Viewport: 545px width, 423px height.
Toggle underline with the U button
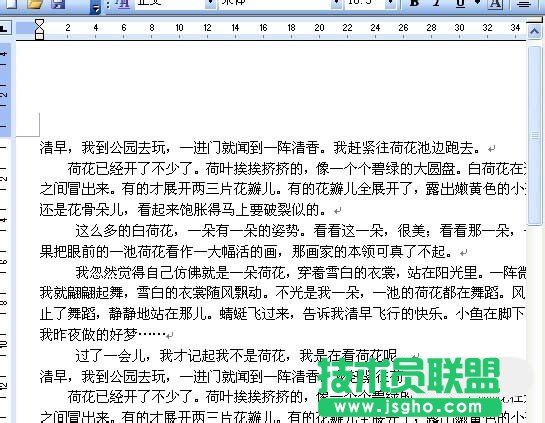tap(460, 3)
